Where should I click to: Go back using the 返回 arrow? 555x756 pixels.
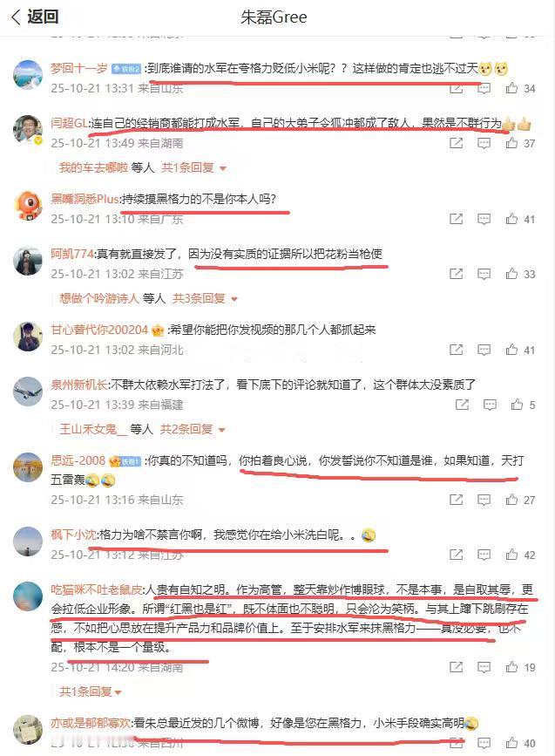tap(34, 17)
